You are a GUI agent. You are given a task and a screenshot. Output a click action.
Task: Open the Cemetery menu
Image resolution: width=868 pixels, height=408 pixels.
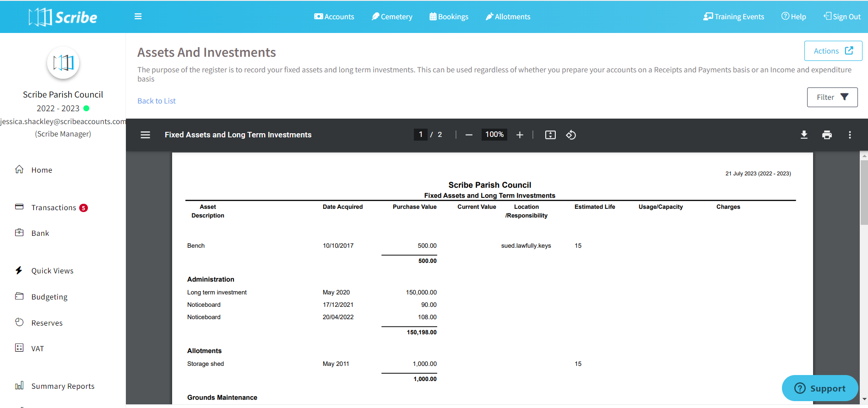[x=392, y=16]
